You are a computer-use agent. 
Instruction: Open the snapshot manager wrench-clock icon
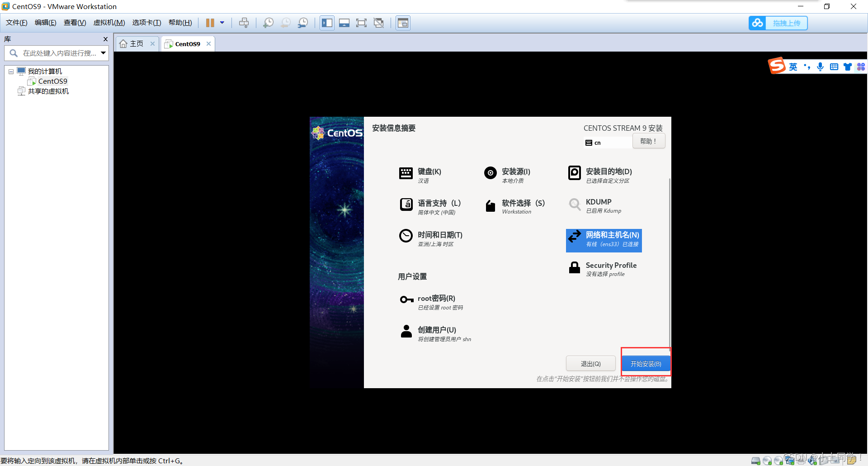(x=303, y=23)
